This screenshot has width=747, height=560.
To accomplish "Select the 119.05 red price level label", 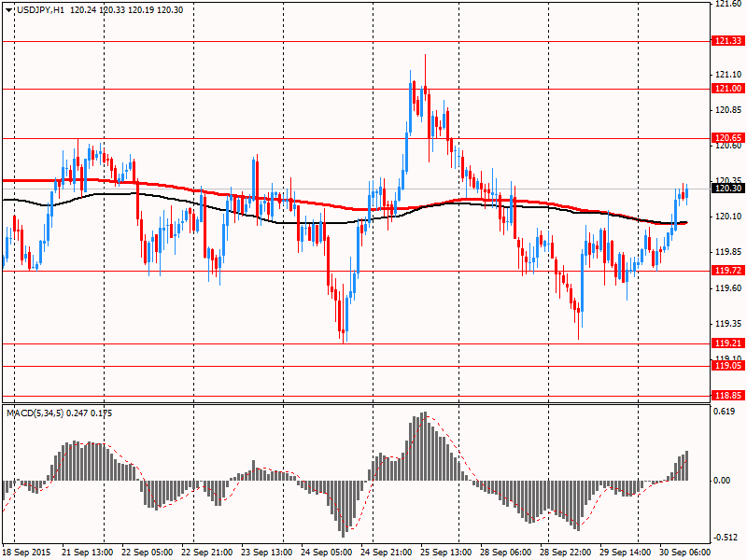I will (727, 366).
